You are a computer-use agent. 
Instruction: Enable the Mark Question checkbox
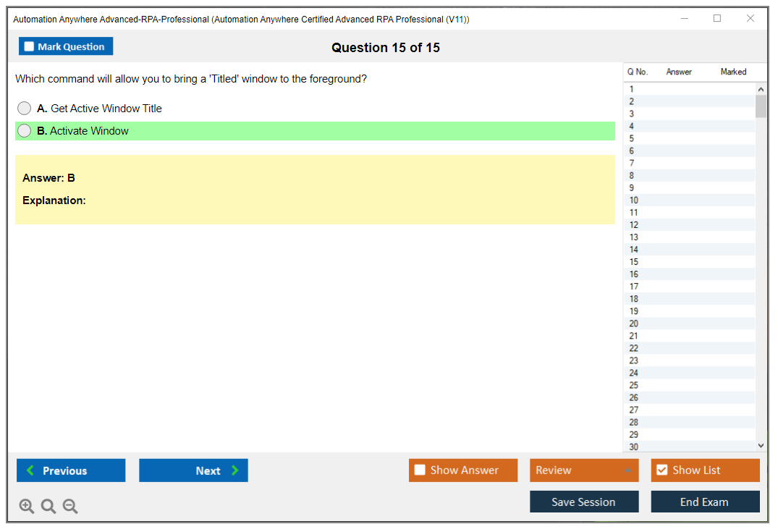click(29, 47)
